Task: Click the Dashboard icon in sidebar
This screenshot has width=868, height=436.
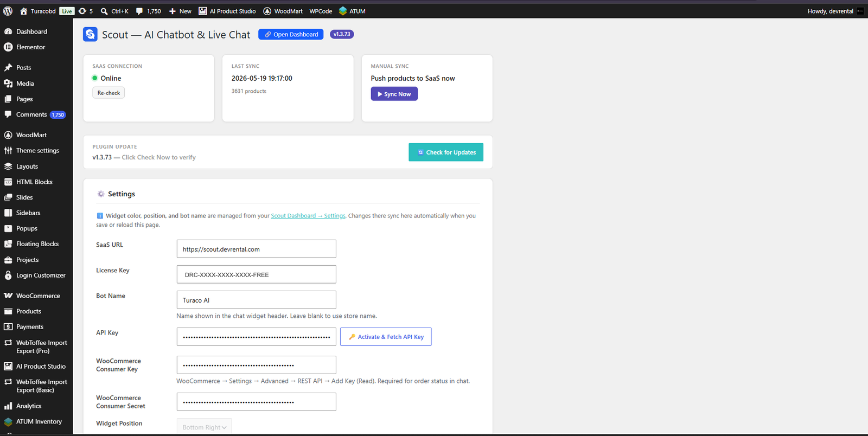Action: click(8, 32)
